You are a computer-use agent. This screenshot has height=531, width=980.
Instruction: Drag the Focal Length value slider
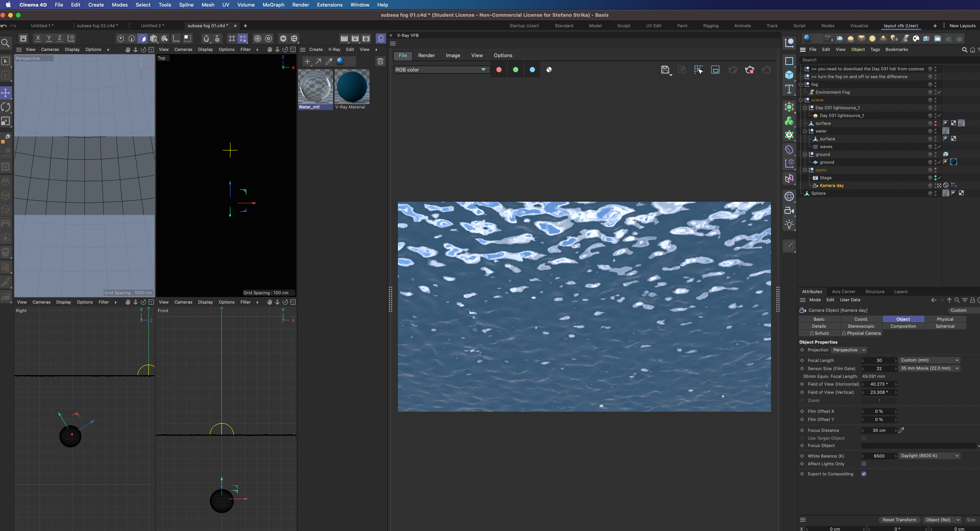click(x=879, y=360)
